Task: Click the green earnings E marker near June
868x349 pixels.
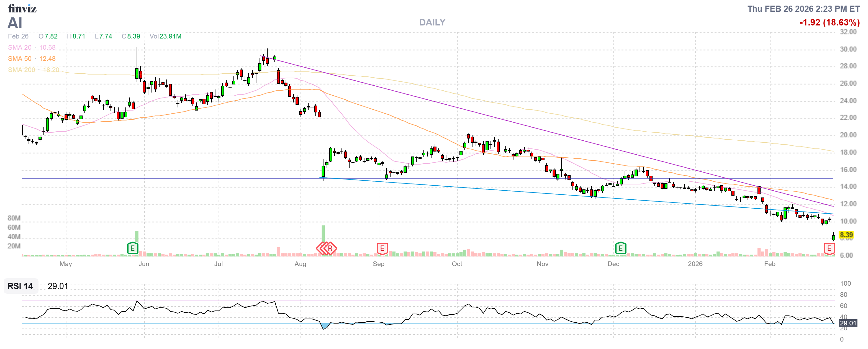Action: coord(133,249)
